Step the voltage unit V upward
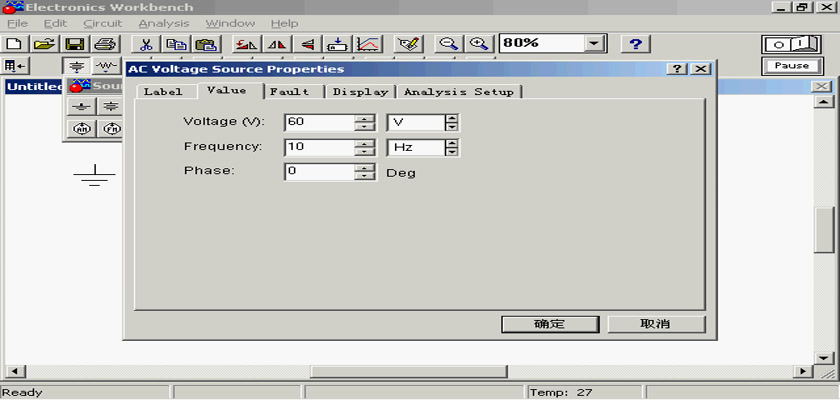Viewport: 840px width, 400px height. click(452, 118)
